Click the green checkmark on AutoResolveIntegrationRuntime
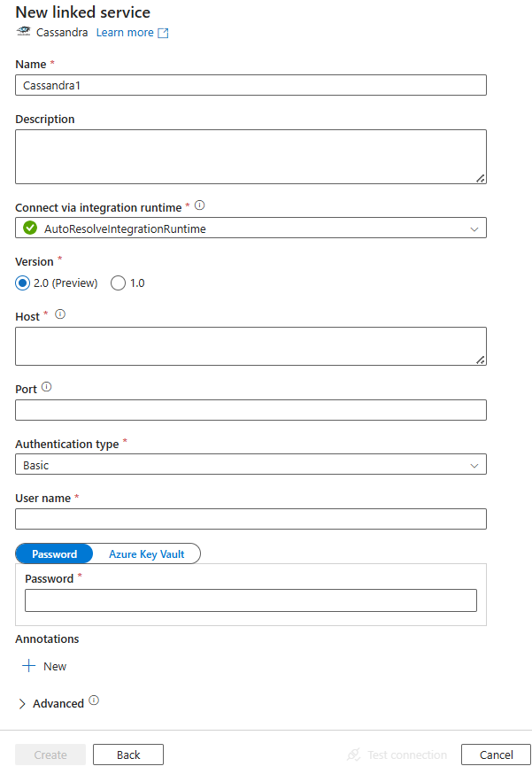The image size is (532, 774). coord(28,227)
